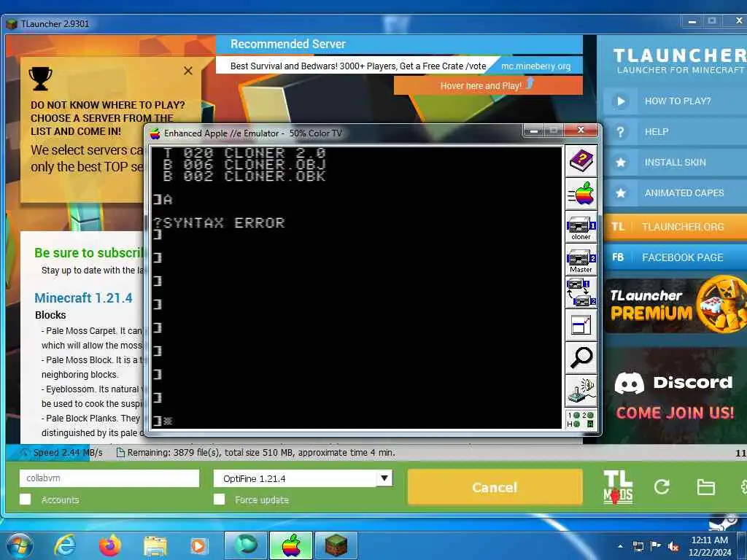The width and height of the screenshot is (747, 560).
Task: Open Windows Media Player on taskbar
Action: pos(198,545)
